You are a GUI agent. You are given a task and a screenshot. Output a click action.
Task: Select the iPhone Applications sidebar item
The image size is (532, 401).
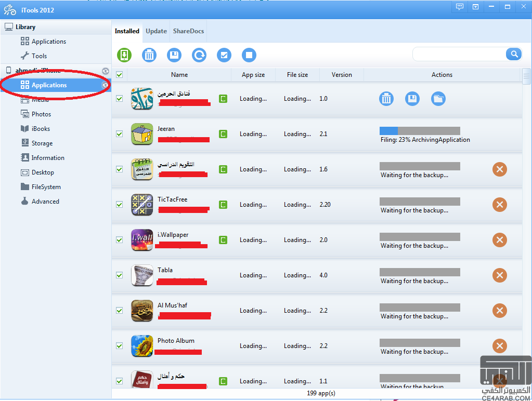pos(56,85)
